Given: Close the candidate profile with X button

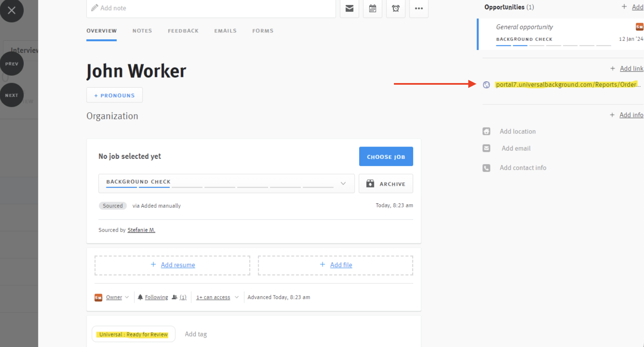Looking at the screenshot, I should click(11, 10).
